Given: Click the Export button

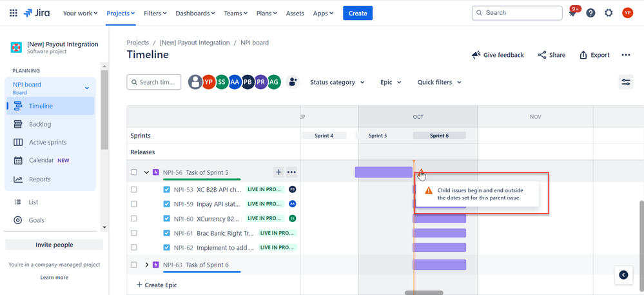Looking at the screenshot, I should pyautogui.click(x=594, y=55).
